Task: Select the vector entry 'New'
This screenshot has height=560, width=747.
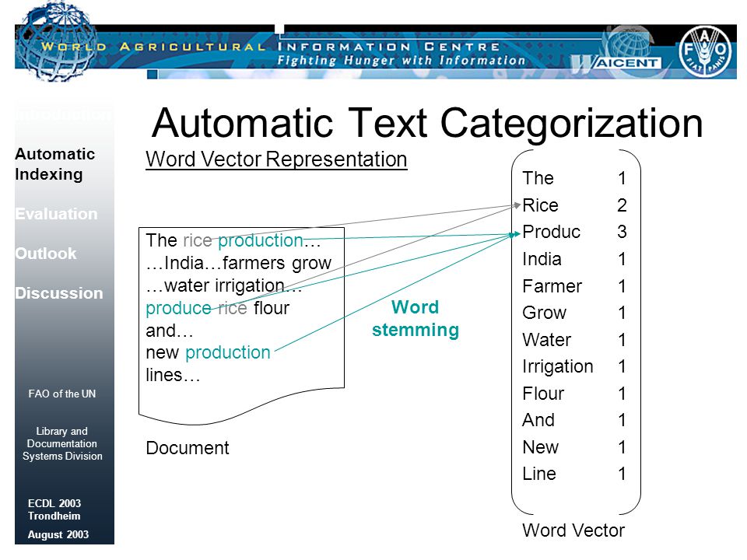Action: 540,448
